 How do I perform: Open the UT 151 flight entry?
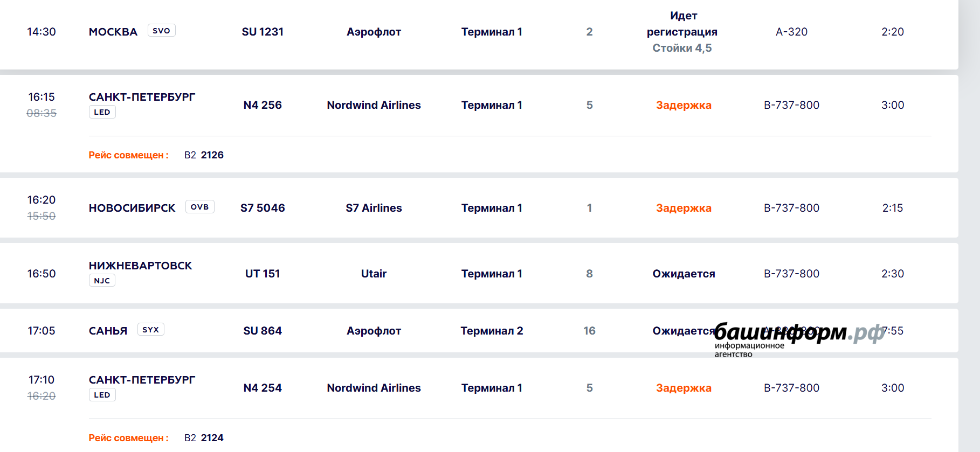click(x=263, y=274)
